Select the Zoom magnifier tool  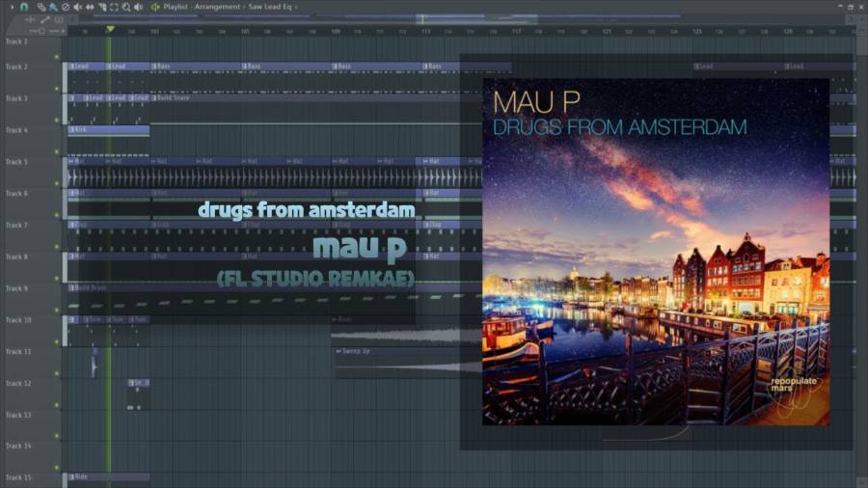pyautogui.click(x=126, y=7)
